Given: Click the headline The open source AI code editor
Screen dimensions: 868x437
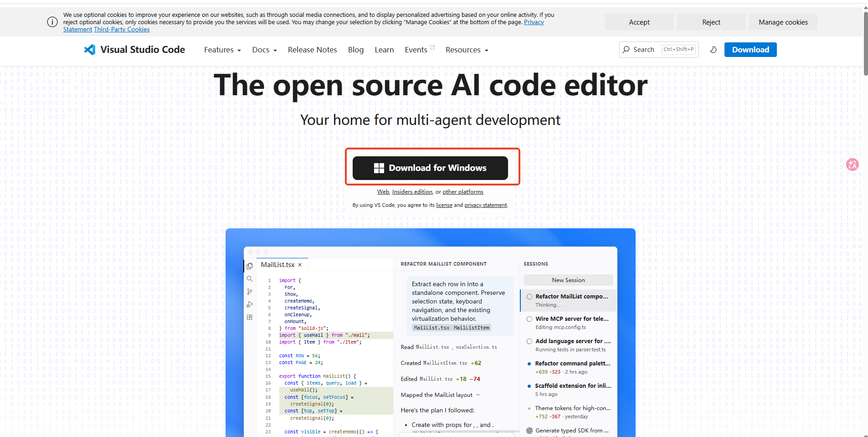Looking at the screenshot, I should (x=431, y=85).
